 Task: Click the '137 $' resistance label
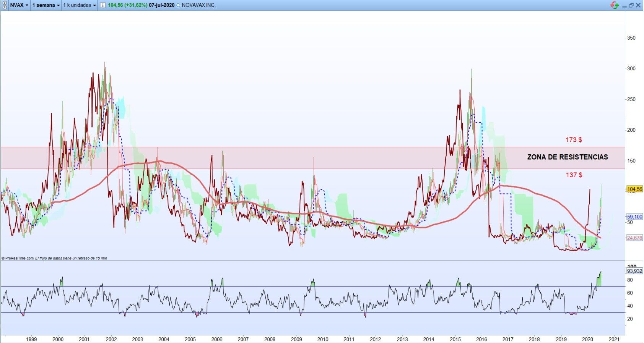(x=574, y=175)
